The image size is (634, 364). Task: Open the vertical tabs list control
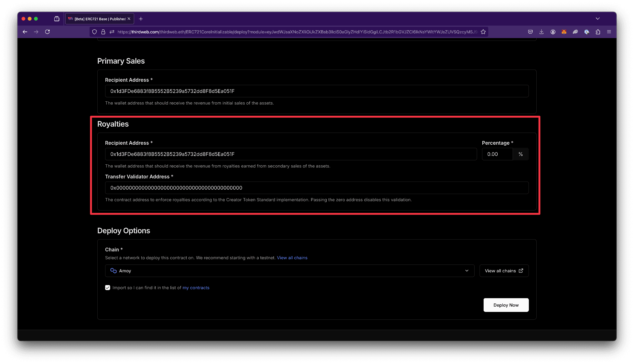56,18
